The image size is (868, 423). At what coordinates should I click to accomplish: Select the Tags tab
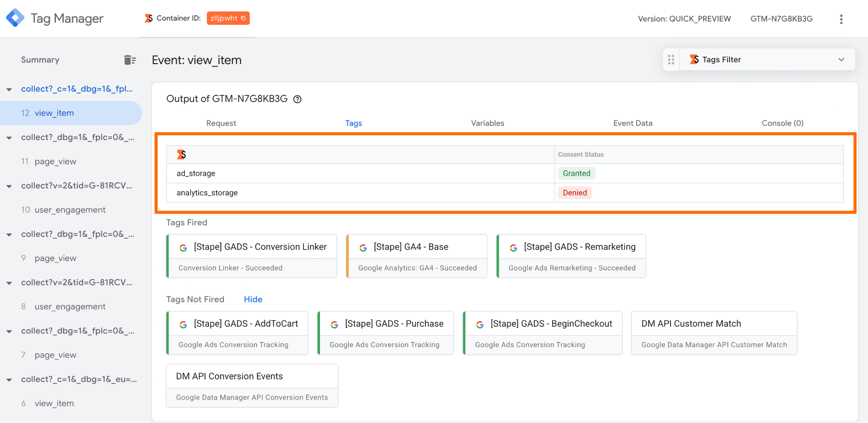pos(353,123)
